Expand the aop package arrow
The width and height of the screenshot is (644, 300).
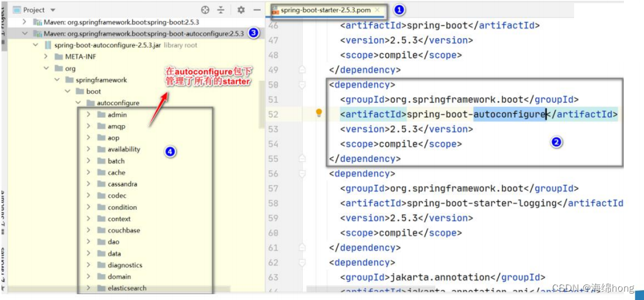click(88, 137)
